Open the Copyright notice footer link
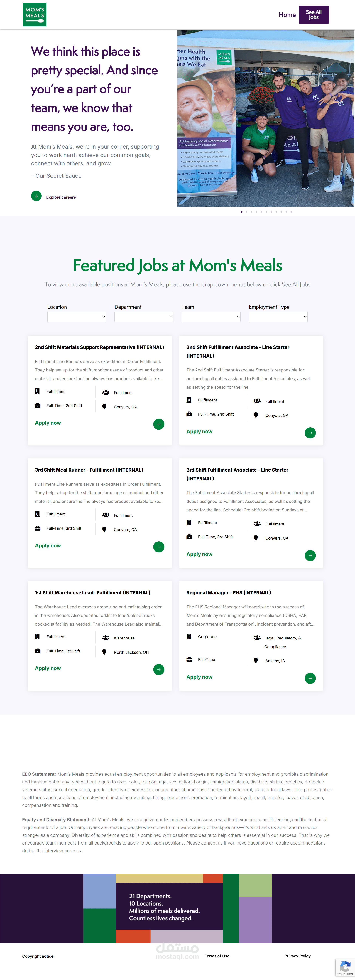 coord(38,956)
